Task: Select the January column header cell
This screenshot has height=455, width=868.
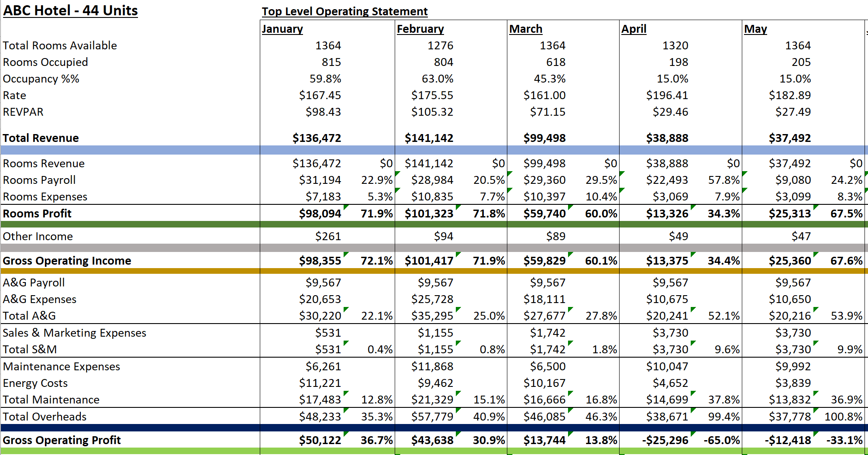Action: click(x=282, y=29)
